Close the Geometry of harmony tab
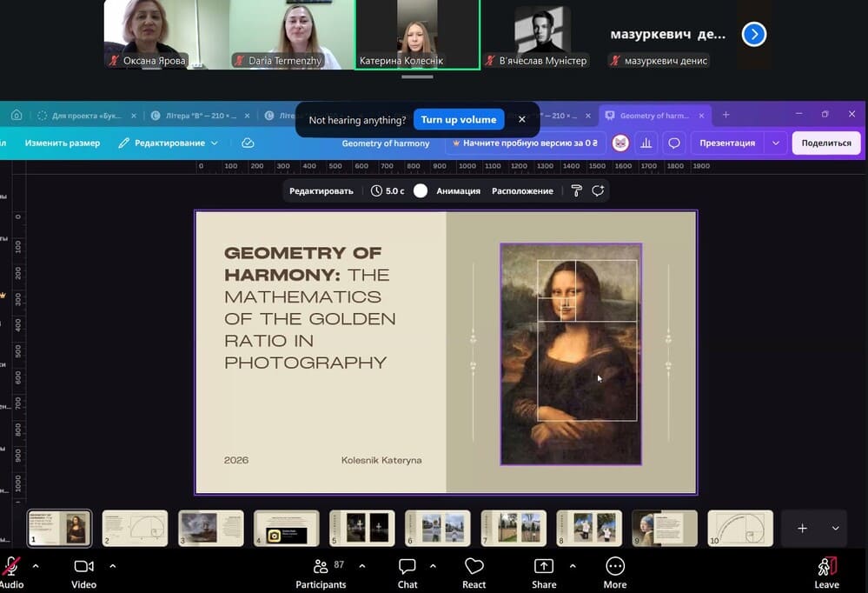The height and width of the screenshot is (593, 868). point(701,116)
